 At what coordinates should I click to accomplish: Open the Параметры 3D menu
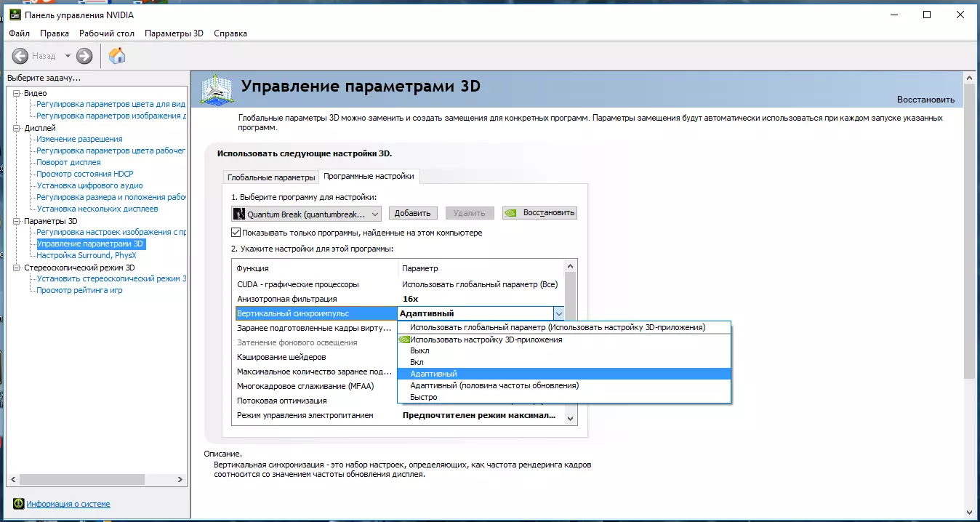(174, 33)
